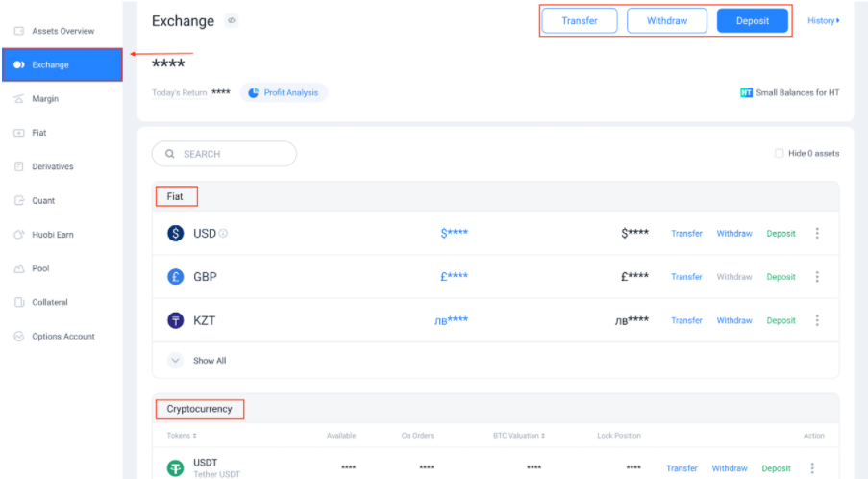Click the Quant sidebar icon
The image size is (868, 479).
pyautogui.click(x=19, y=200)
